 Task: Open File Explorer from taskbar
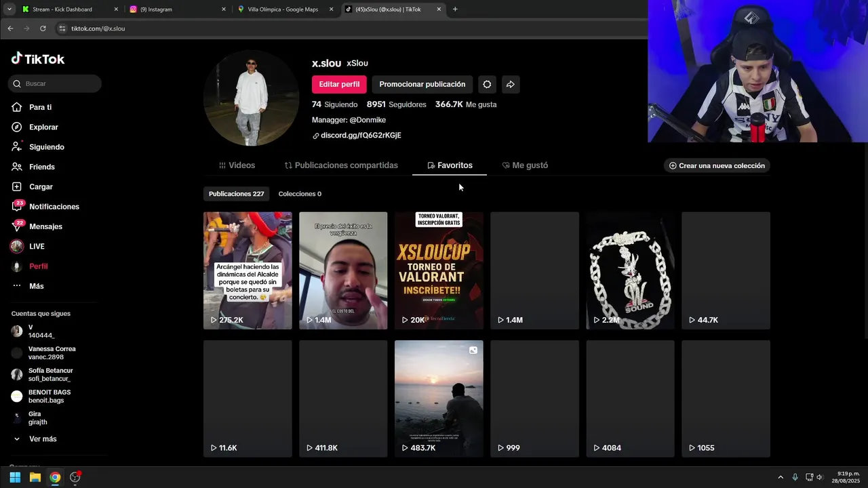click(35, 477)
